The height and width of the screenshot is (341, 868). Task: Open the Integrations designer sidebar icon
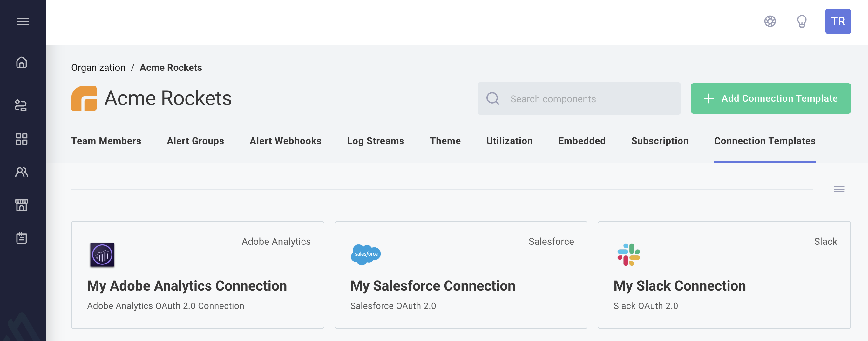(21, 105)
